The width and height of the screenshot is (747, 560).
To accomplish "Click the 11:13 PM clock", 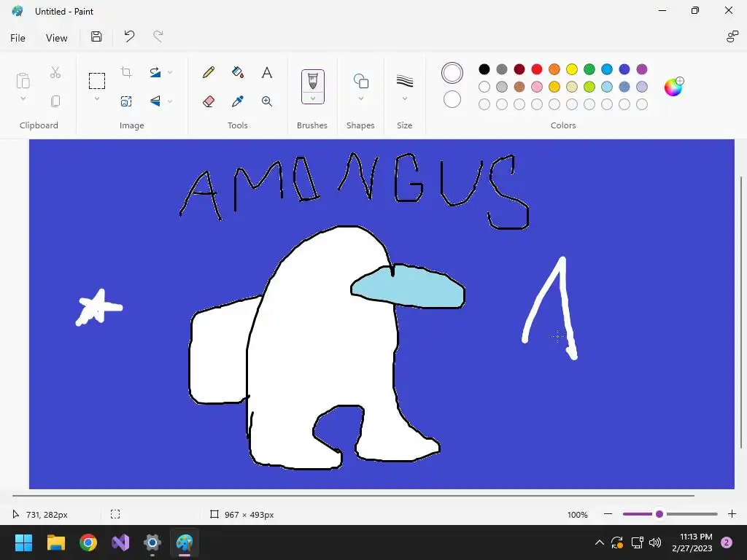I will (x=696, y=537).
